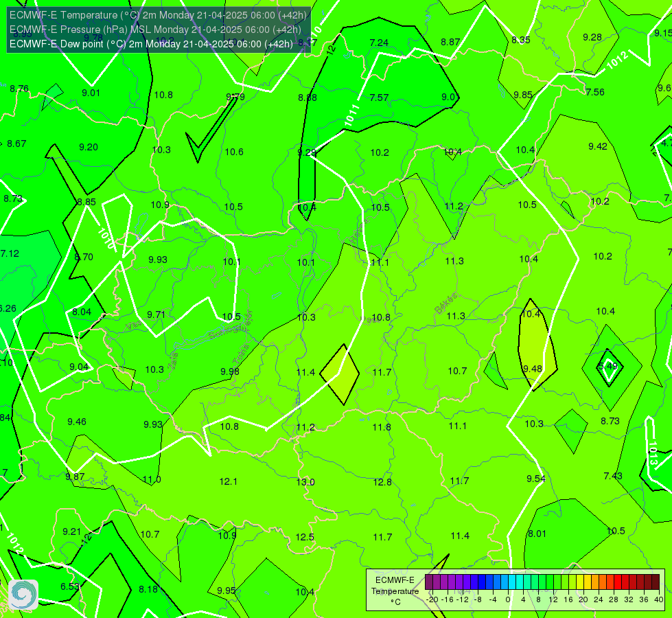Click the 9.28 temperature value

pyautogui.click(x=592, y=37)
